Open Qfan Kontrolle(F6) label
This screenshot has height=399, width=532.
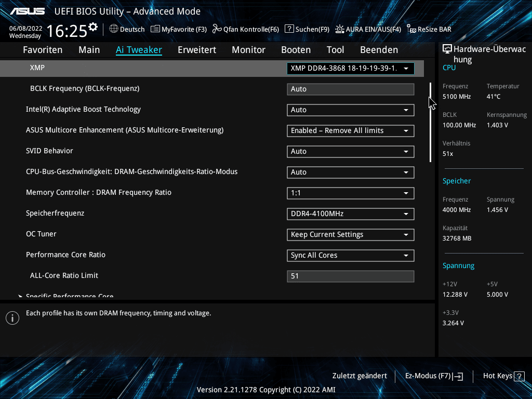tap(251, 30)
